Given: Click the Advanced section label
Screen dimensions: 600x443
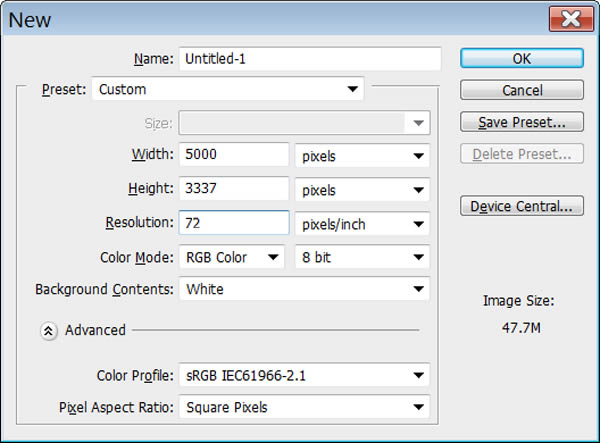Looking at the screenshot, I should point(95,330).
